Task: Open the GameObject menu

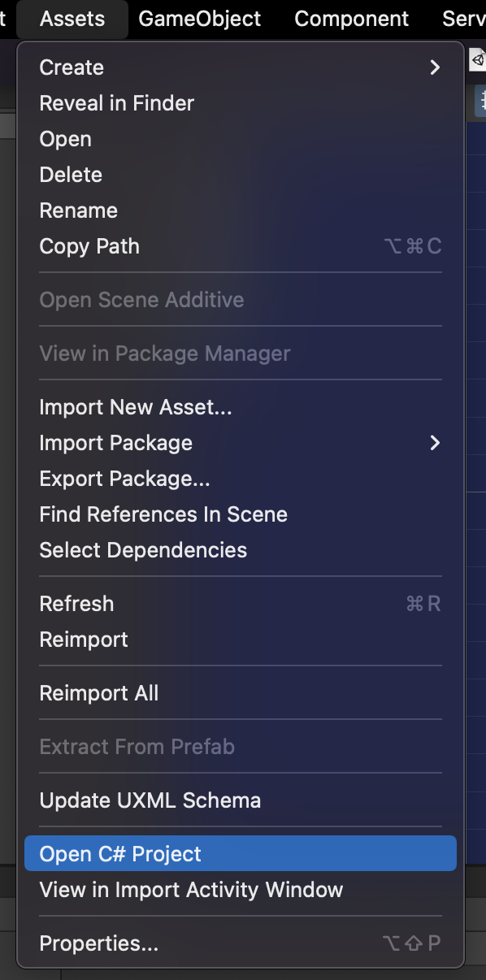Action: 200,19
